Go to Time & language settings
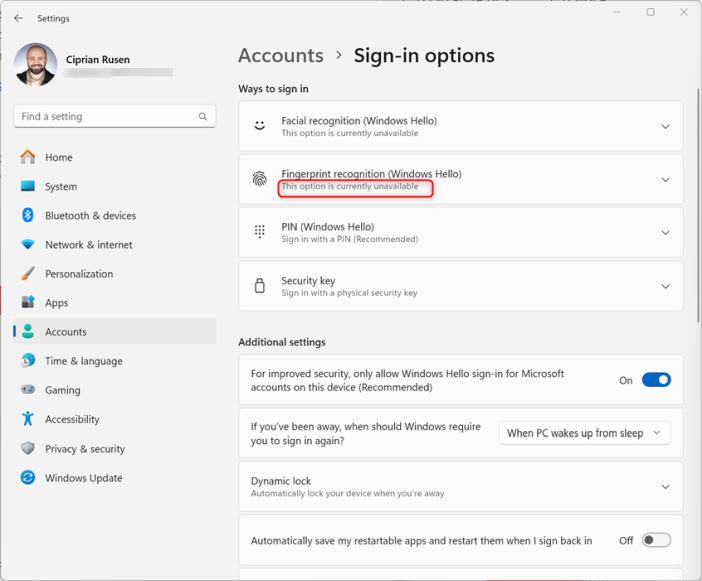 click(x=83, y=361)
